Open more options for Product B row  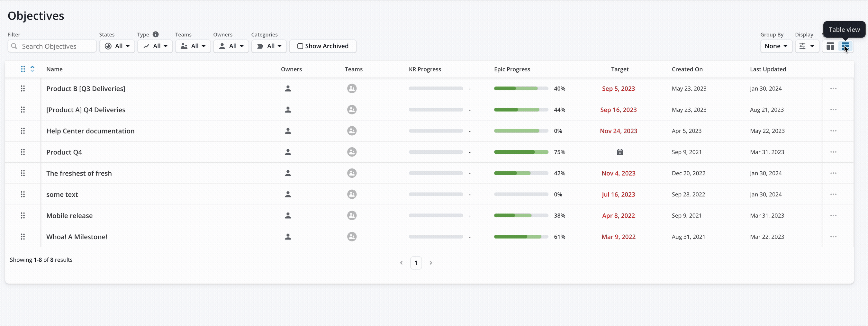pyautogui.click(x=833, y=89)
